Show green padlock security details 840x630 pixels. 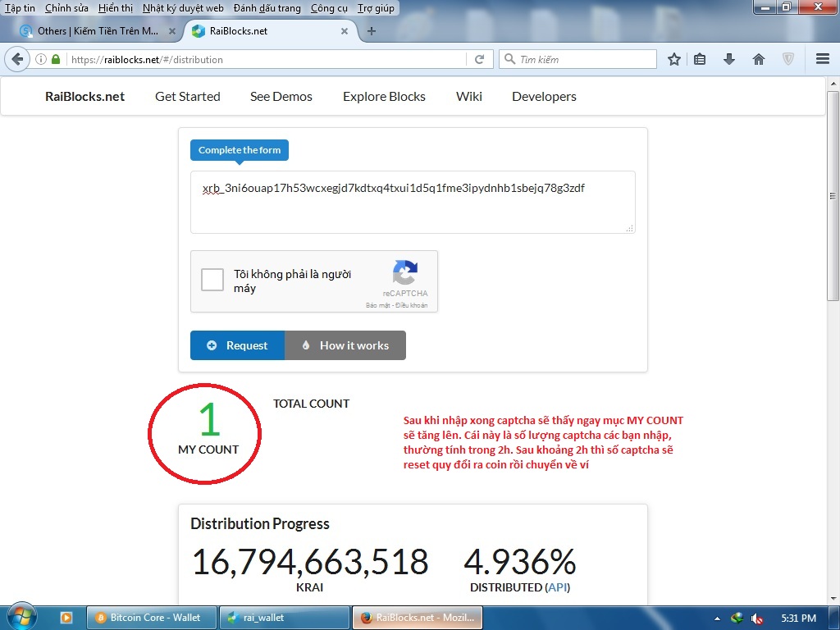coord(56,59)
